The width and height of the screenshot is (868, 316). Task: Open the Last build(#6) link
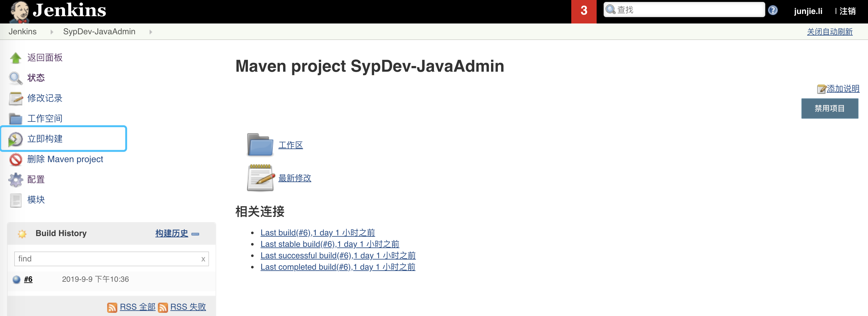[318, 233]
